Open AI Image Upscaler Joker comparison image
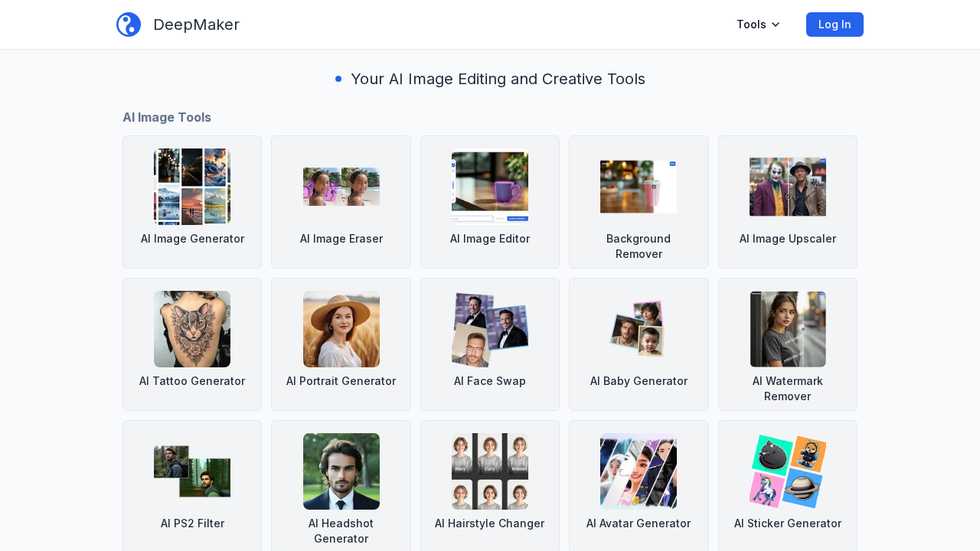980x551 pixels. pos(787,187)
